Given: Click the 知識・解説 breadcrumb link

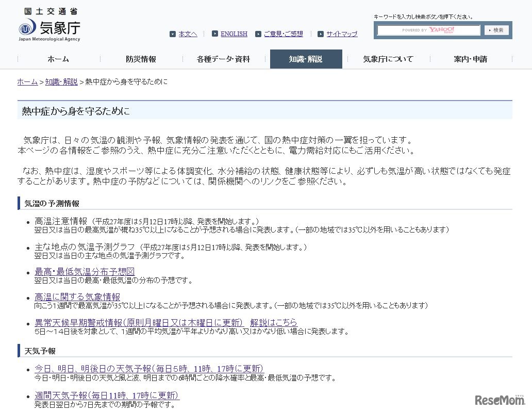Looking at the screenshot, I should (x=61, y=81).
